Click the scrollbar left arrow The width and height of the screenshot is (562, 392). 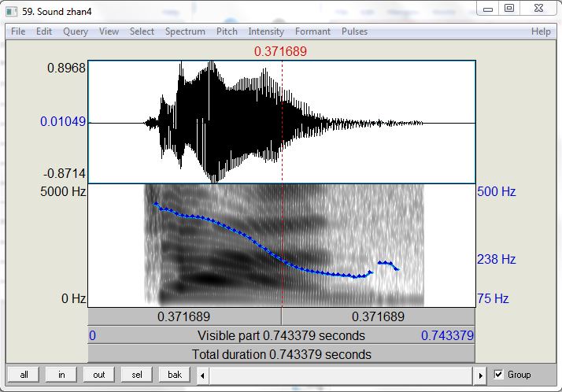point(202,375)
